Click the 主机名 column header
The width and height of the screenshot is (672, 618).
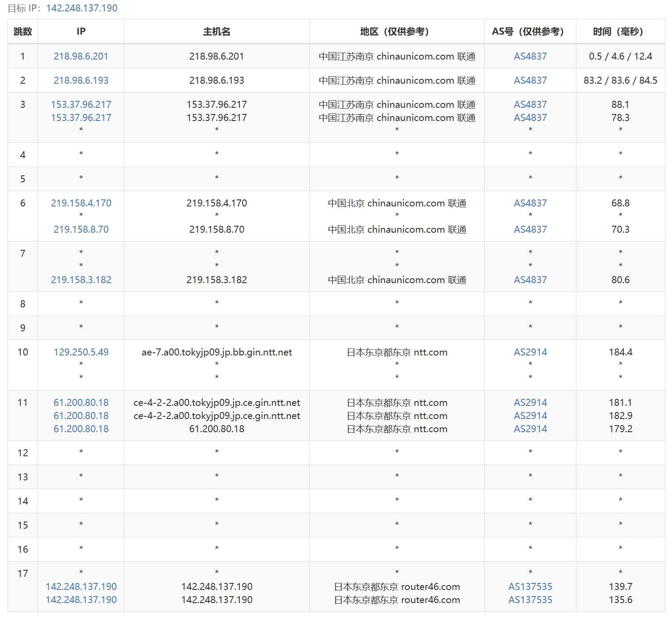pos(217,32)
